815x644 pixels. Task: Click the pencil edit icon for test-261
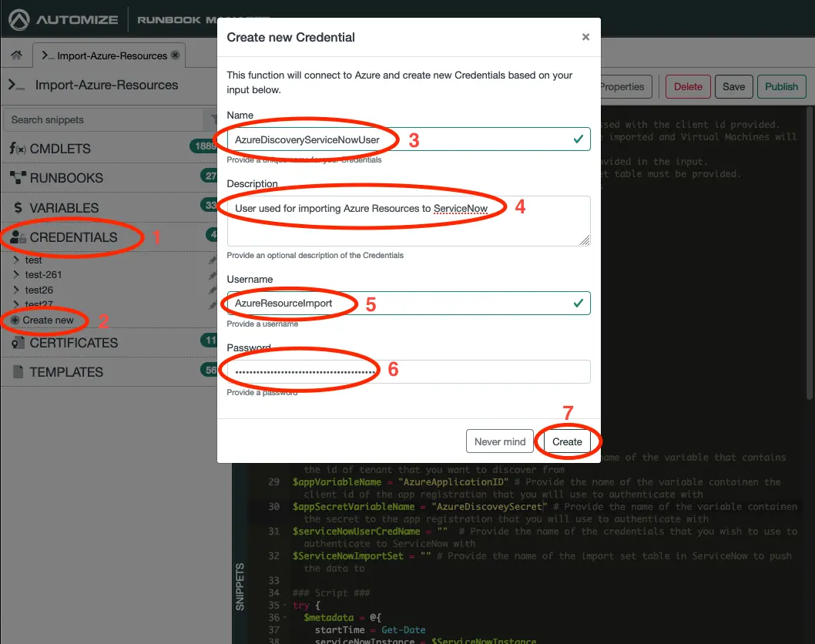click(213, 275)
